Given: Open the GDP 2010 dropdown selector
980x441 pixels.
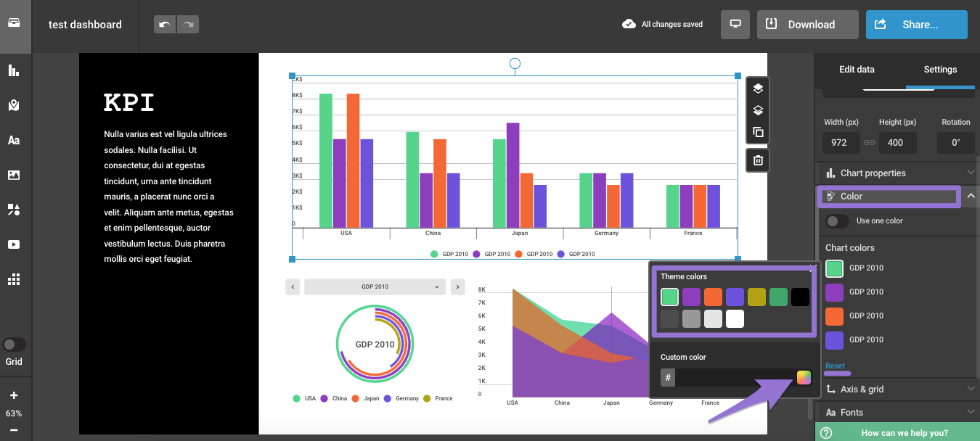Looking at the screenshot, I should pyautogui.click(x=375, y=287).
